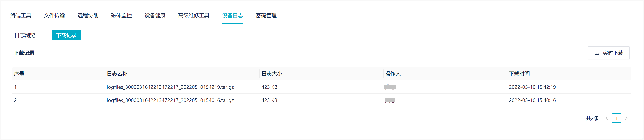Switch to the 日志浏览 sub-tab

(25, 35)
